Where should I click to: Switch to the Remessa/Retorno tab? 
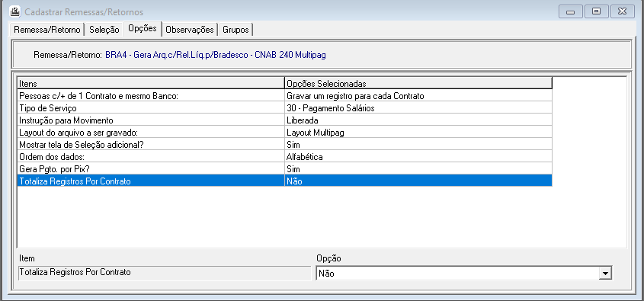pyautogui.click(x=47, y=30)
